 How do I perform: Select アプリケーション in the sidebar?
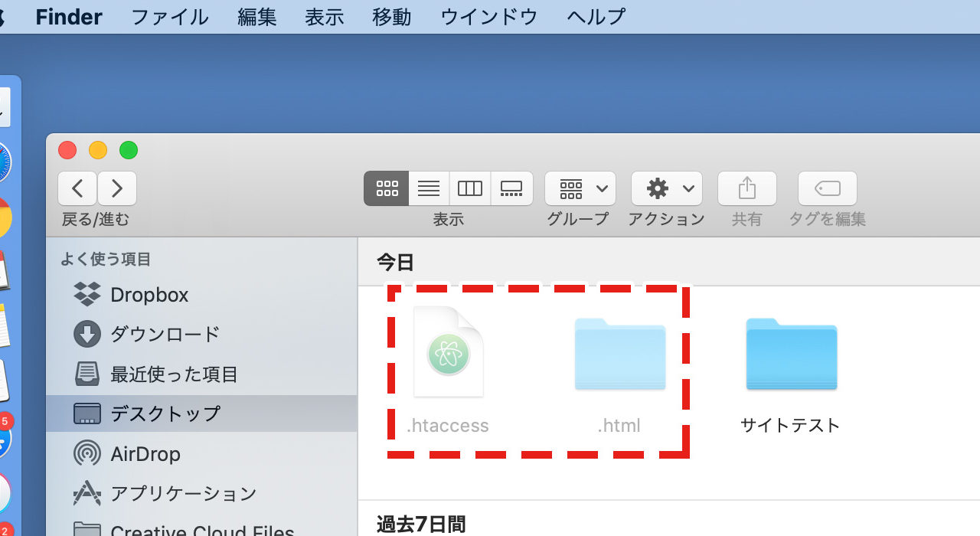point(183,493)
